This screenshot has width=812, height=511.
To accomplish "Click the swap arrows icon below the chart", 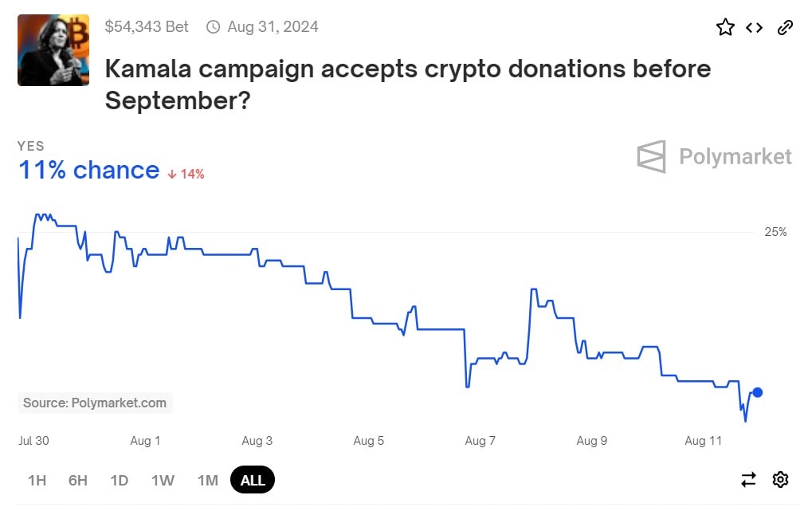I will [748, 479].
